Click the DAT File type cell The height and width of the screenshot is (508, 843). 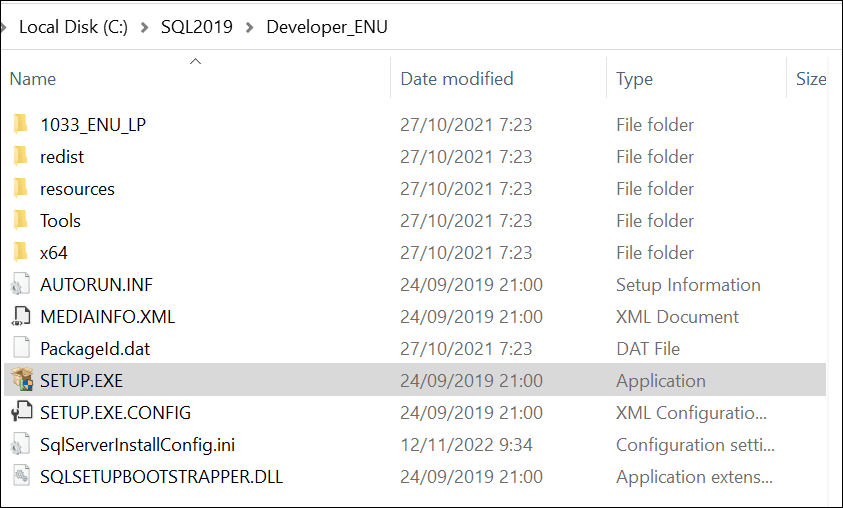pyautogui.click(x=648, y=349)
